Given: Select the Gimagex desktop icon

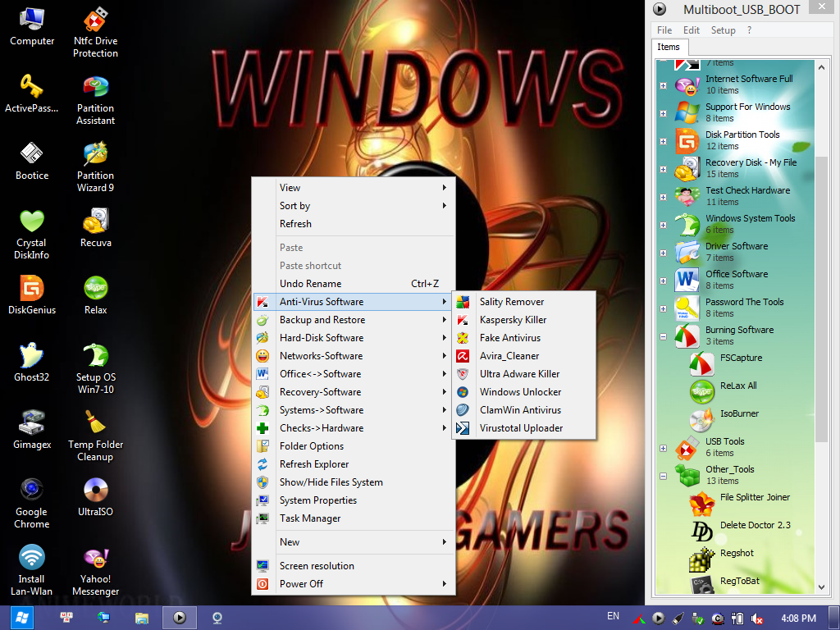Looking at the screenshot, I should (x=32, y=430).
